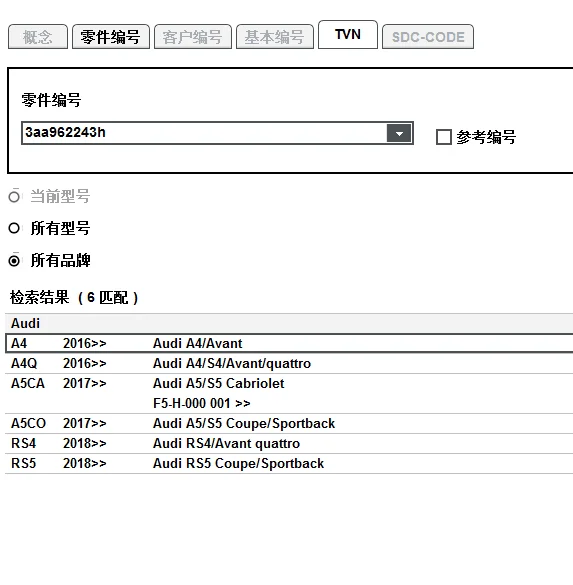
Task: Select the A4 2016>> Audi A4/Avant row
Action: pos(289,343)
